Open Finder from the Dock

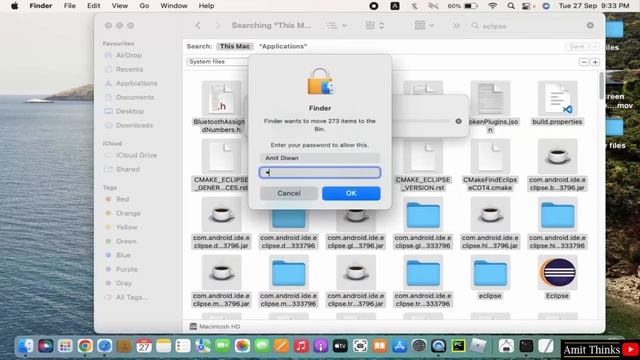pyautogui.click(x=26, y=346)
